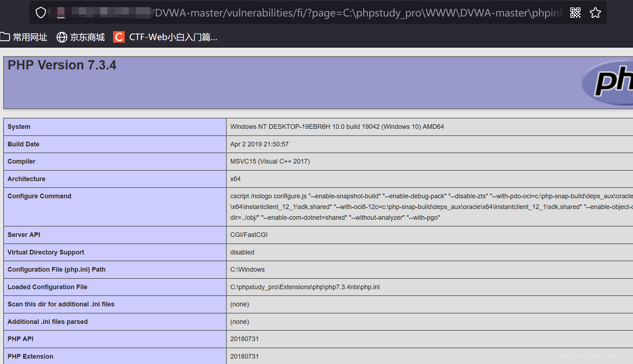The image size is (633, 364).
Task: Select the PHP API value 20180731
Action: 244,339
